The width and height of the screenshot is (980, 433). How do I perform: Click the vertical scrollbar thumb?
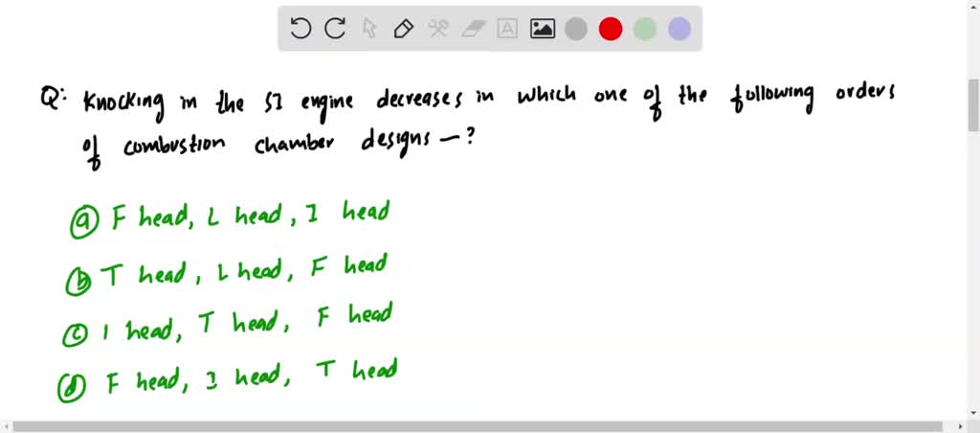point(972,105)
